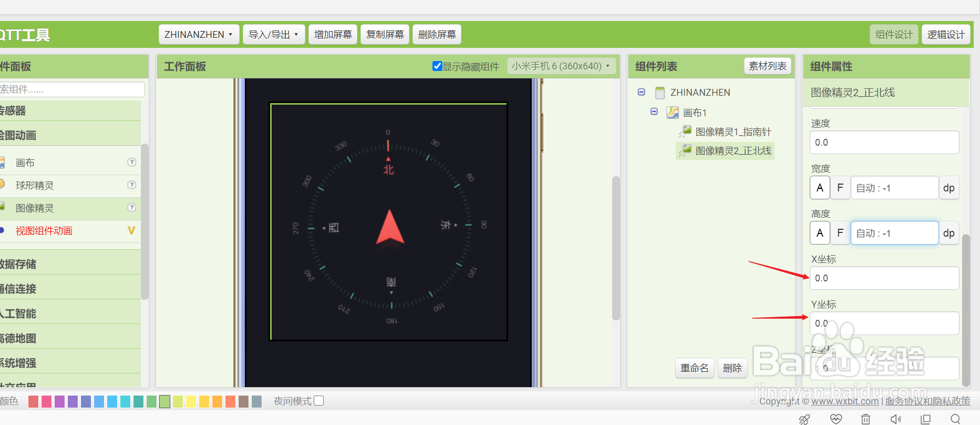Open height unit dp selector
980x425 pixels.
coord(949,233)
